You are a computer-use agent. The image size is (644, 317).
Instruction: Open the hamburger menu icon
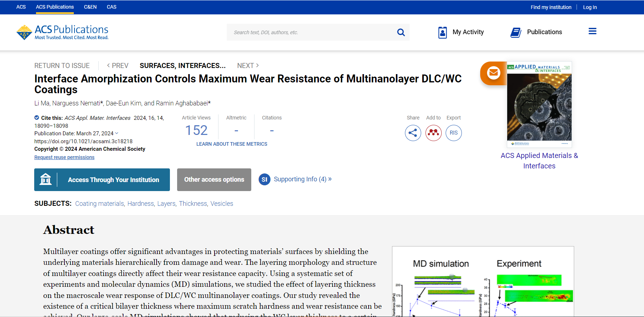click(x=592, y=32)
